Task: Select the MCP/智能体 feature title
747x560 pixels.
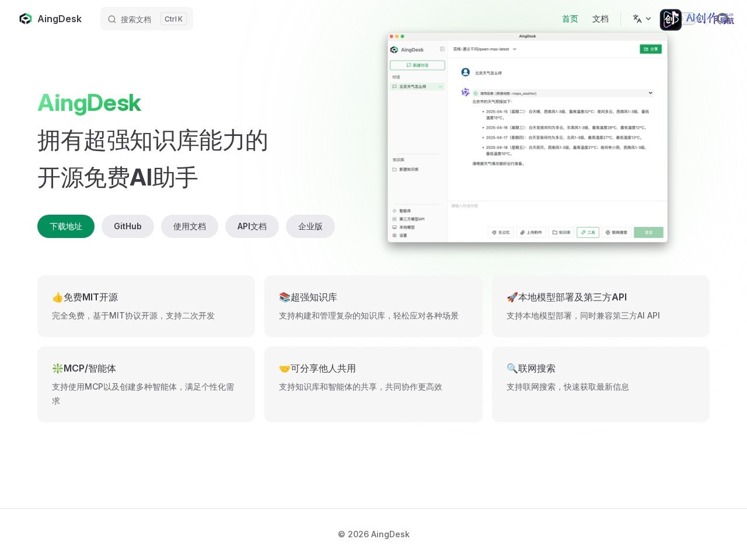Action: coord(84,368)
